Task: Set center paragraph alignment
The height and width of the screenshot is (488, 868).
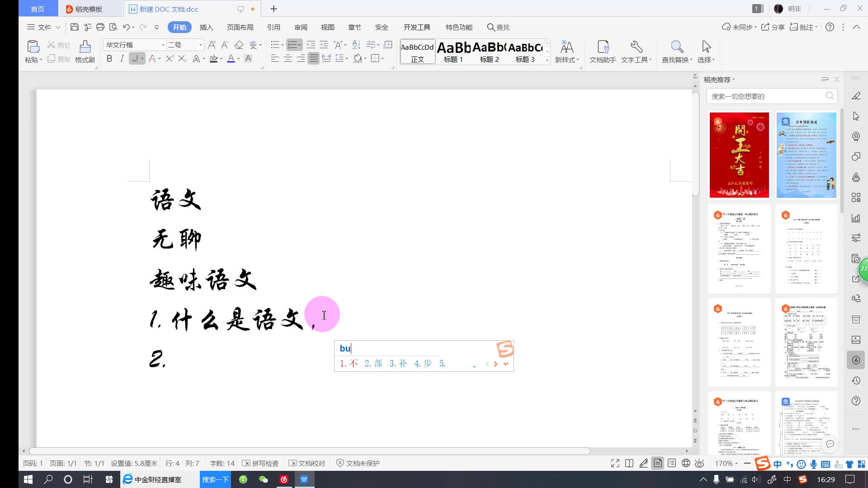Action: coord(288,58)
